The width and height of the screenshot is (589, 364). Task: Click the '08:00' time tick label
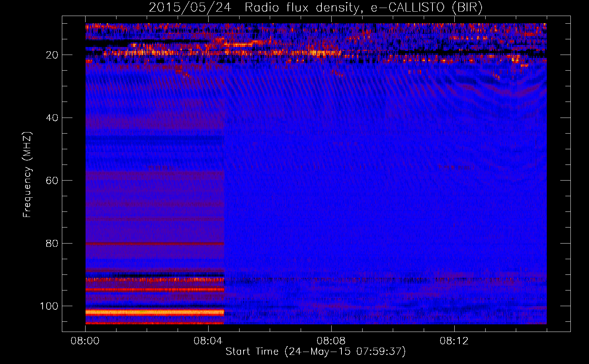click(x=85, y=341)
